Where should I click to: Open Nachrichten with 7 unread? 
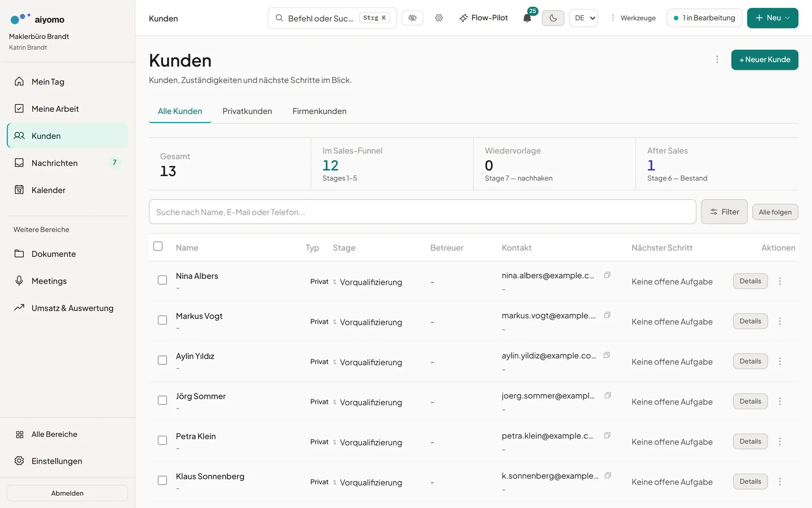pyautogui.click(x=68, y=163)
